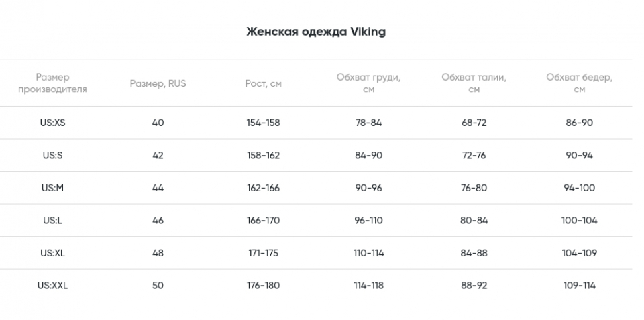This screenshot has width=644, height=320.
Task: Select the height value 162-166
Action: 263,188
